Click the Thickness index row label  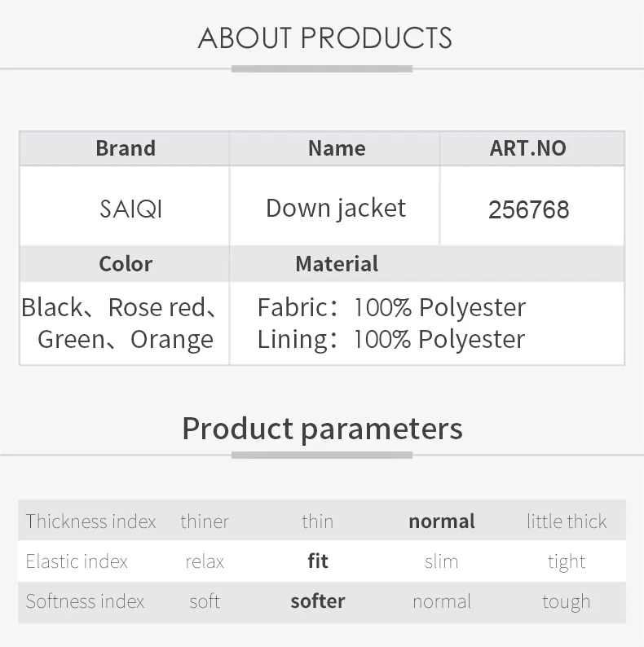(x=90, y=522)
